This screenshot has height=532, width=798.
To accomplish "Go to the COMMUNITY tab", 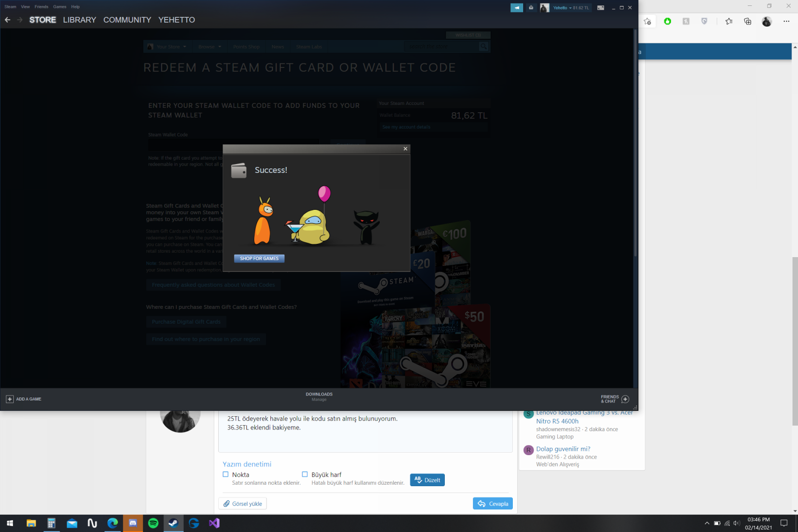I will tap(127, 20).
